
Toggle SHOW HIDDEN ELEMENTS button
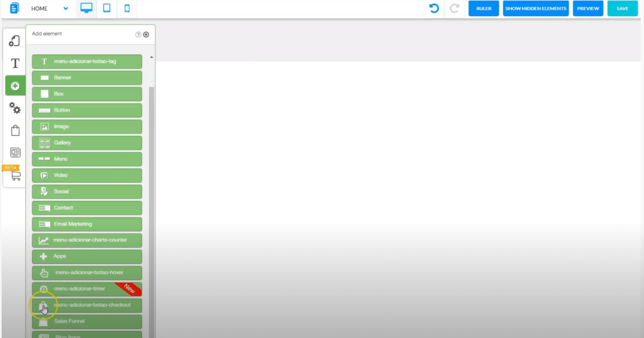click(535, 8)
